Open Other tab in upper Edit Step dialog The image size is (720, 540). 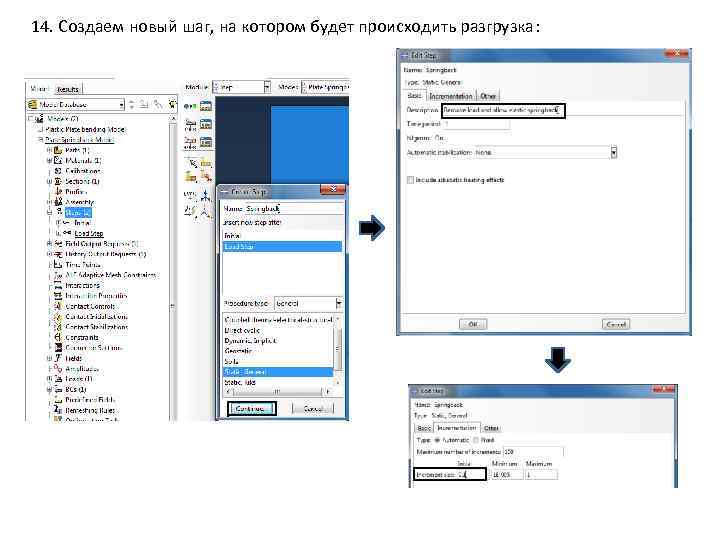pyautogui.click(x=488, y=96)
